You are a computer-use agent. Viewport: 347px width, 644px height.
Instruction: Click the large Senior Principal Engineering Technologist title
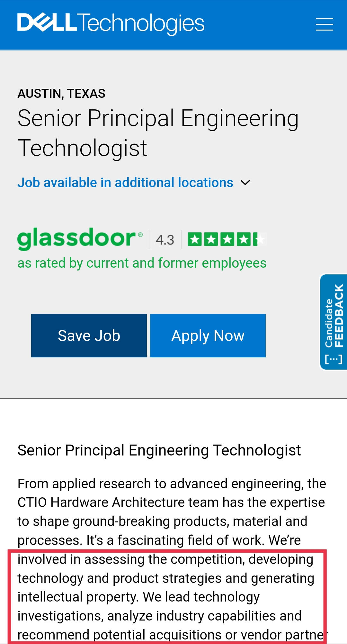click(158, 133)
